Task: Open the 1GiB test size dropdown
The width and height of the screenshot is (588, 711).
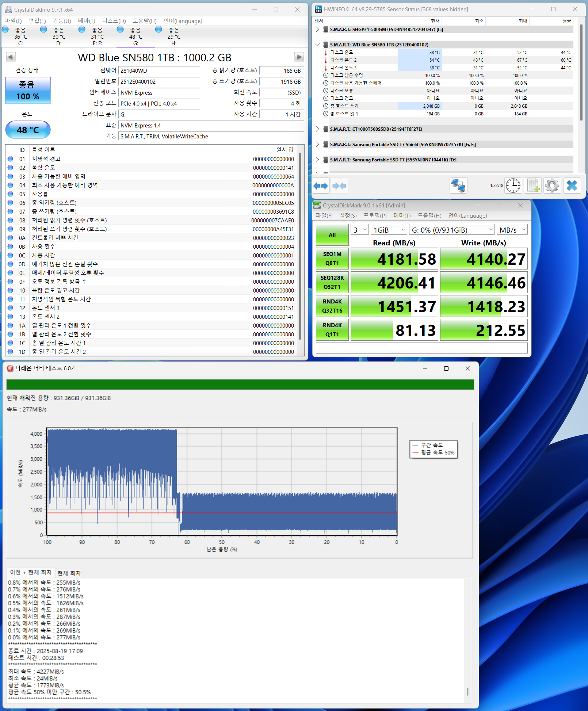Action: pyautogui.click(x=389, y=230)
